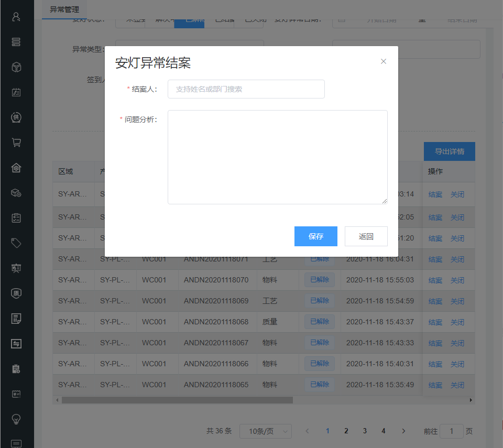This screenshot has height=448, width=503.
Task: Click the transfer arrows sidebar icon
Action: pyautogui.click(x=16, y=343)
